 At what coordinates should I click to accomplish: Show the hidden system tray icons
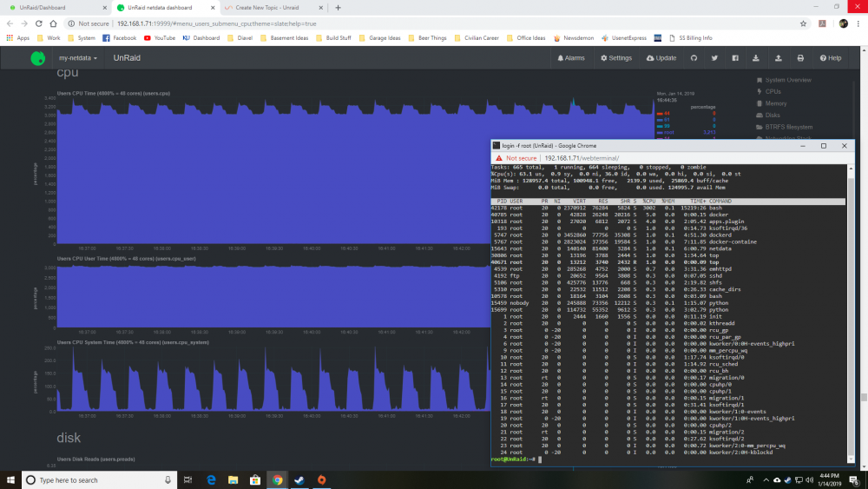[x=766, y=480]
